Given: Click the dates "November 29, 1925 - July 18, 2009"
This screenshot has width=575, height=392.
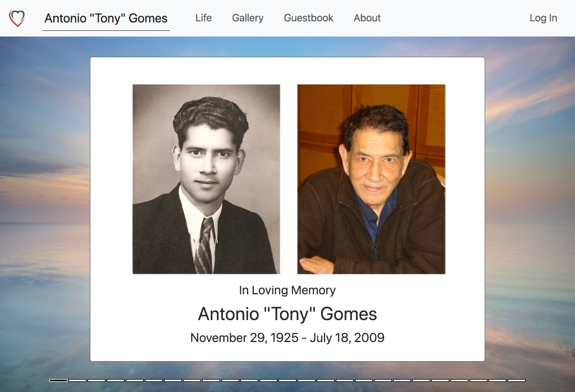Looking at the screenshot, I should [x=287, y=338].
